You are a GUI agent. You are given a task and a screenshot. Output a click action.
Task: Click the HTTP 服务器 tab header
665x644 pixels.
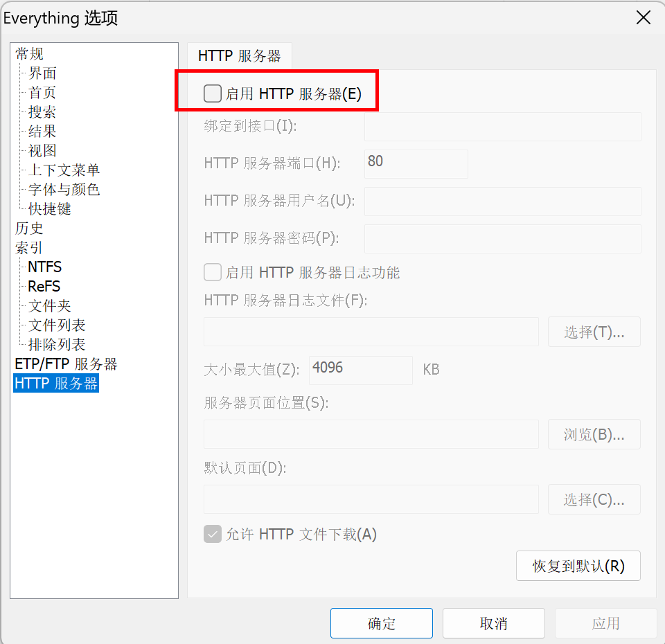click(239, 56)
